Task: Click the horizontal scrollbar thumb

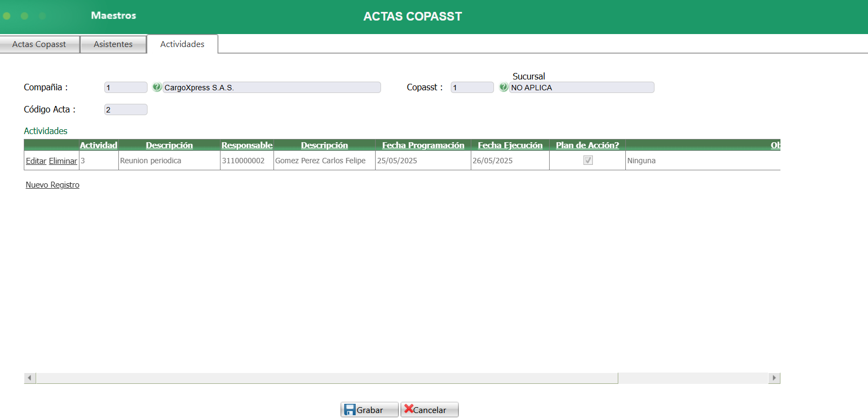Action: pyautogui.click(x=327, y=378)
